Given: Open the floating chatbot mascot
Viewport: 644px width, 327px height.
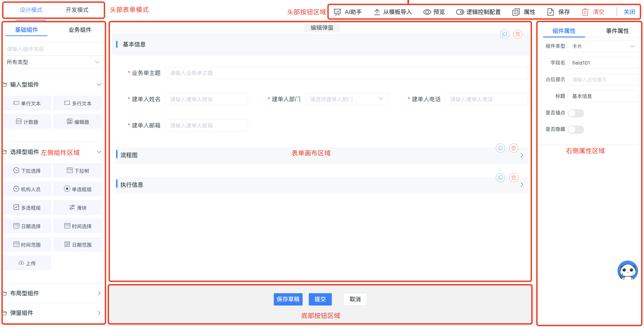Looking at the screenshot, I should pyautogui.click(x=628, y=271).
